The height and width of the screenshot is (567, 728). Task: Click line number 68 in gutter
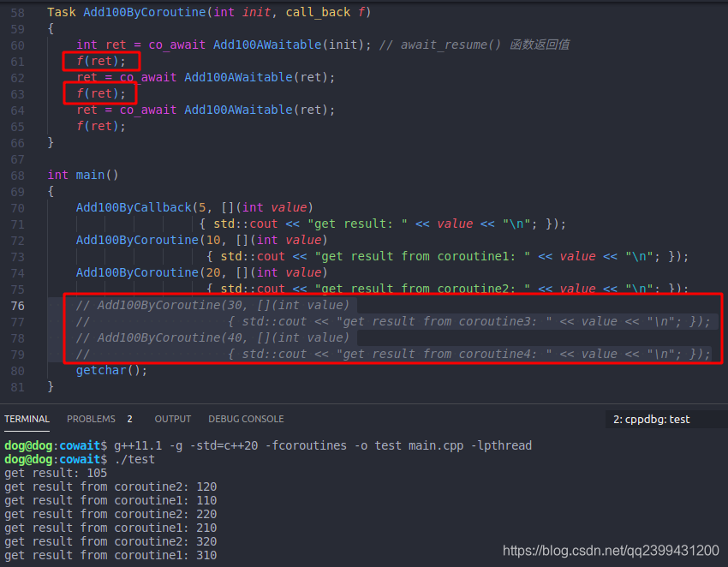pos(18,176)
